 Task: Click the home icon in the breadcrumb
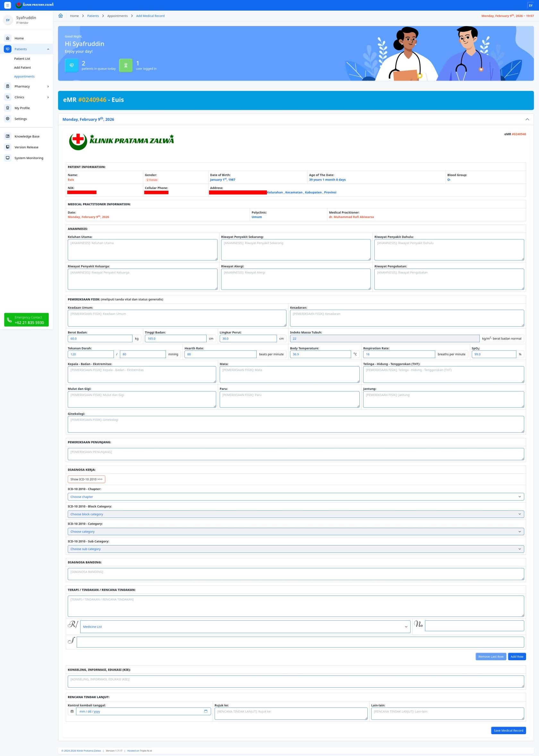click(60, 16)
